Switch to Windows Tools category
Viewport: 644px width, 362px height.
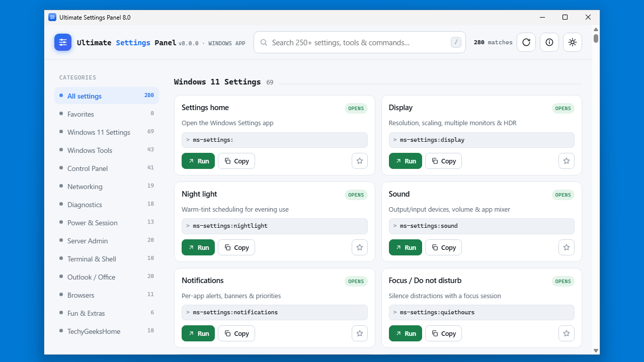[107, 150]
